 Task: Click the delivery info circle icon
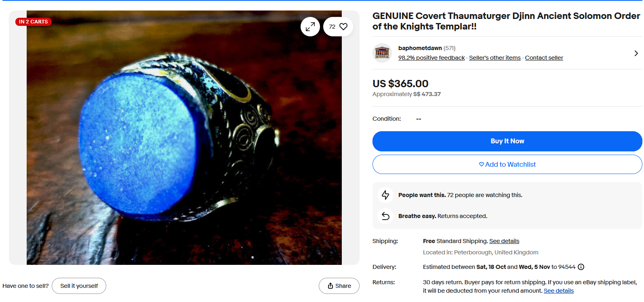(581, 267)
